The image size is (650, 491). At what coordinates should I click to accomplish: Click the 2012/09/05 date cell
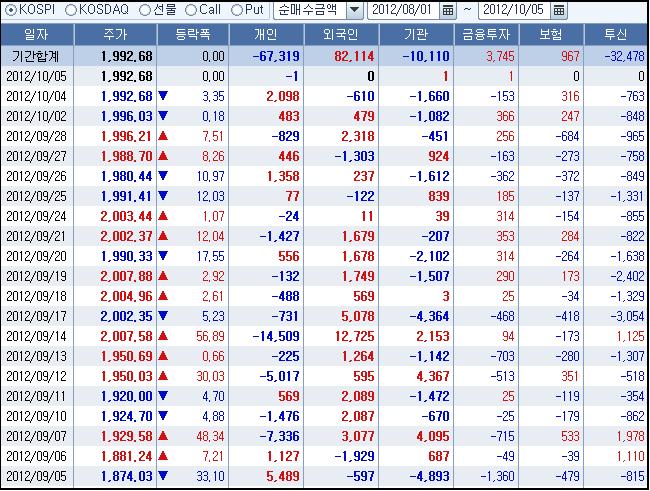click(36, 476)
